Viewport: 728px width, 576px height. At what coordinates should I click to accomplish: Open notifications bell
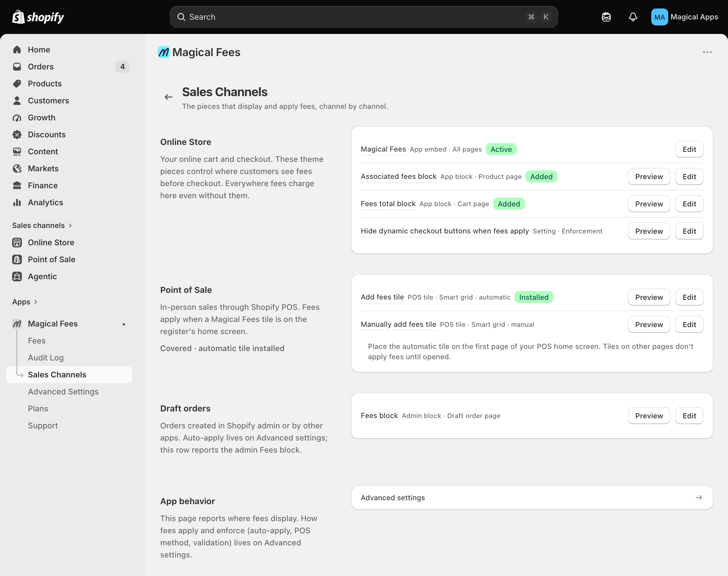tap(633, 17)
